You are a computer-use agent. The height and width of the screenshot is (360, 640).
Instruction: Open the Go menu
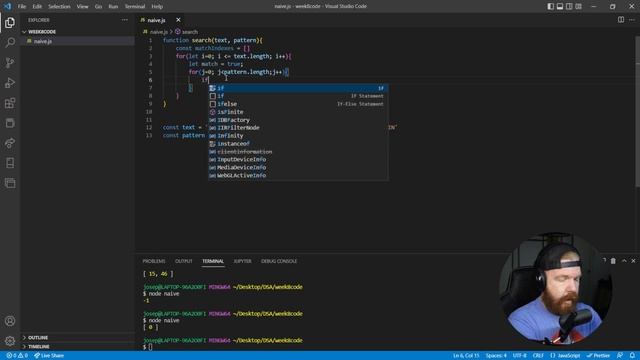tap(98, 7)
